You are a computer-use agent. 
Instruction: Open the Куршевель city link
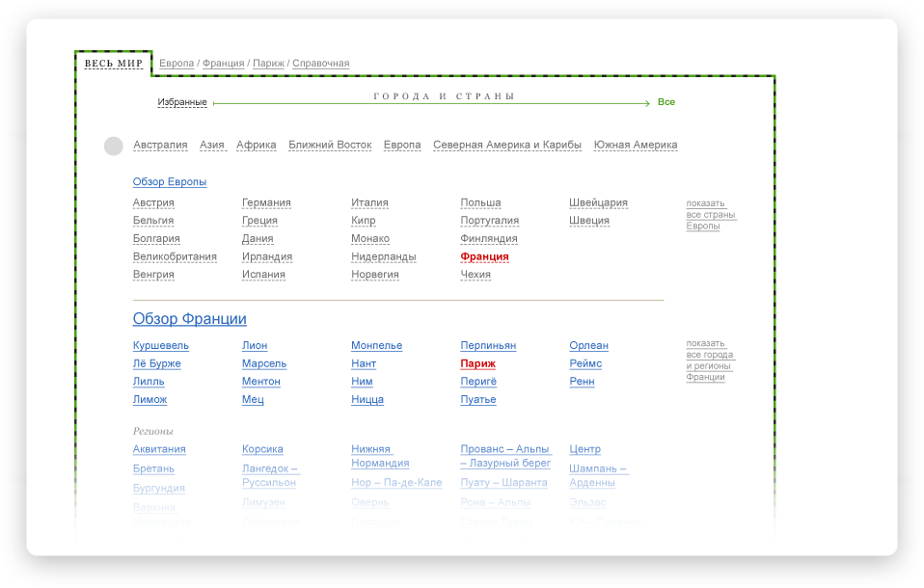pyautogui.click(x=161, y=346)
